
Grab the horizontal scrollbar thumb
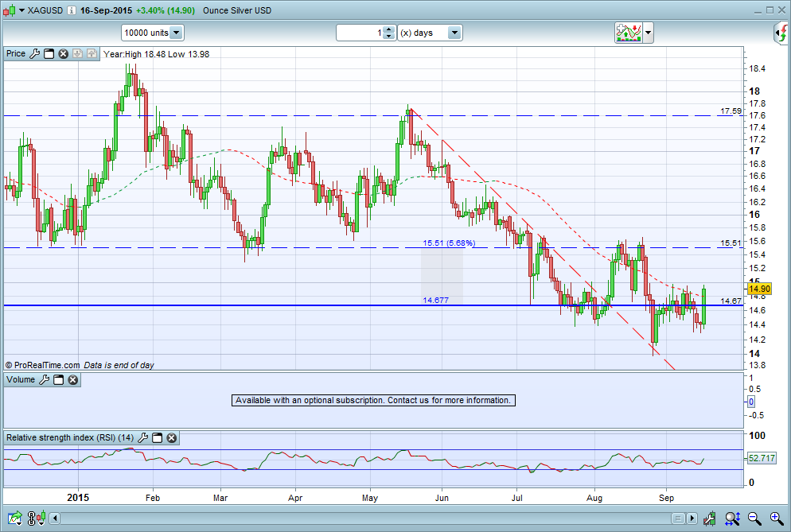(677, 518)
